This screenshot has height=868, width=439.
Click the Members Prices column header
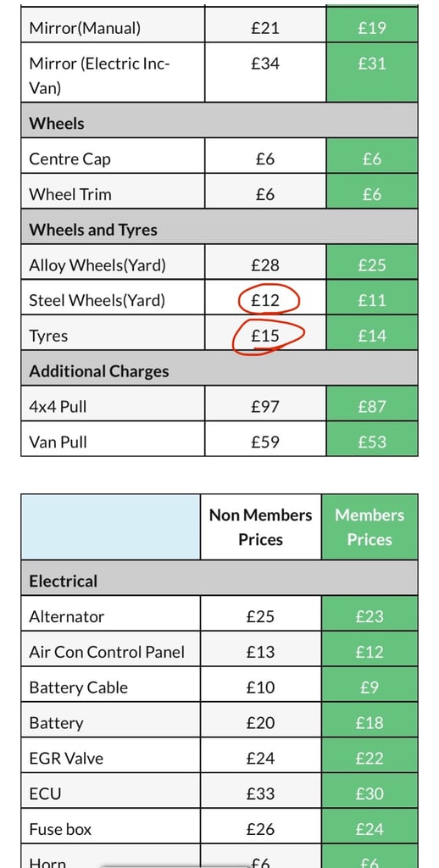point(370,527)
